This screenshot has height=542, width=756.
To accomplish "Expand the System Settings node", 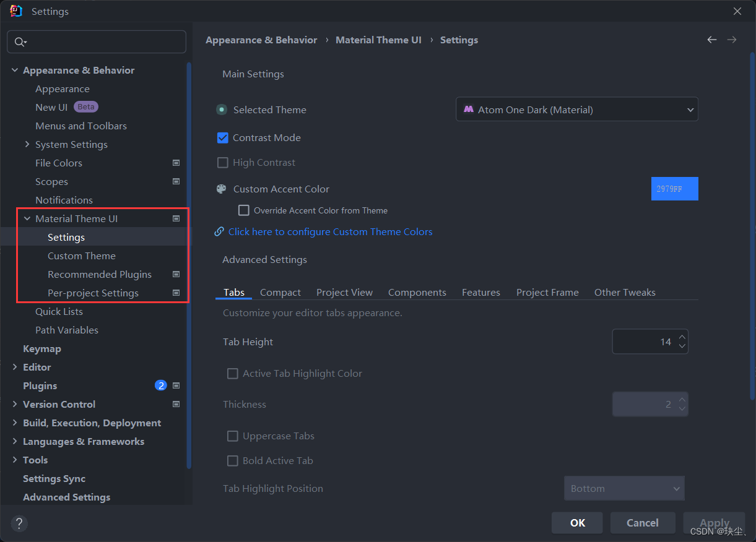I will coord(27,144).
